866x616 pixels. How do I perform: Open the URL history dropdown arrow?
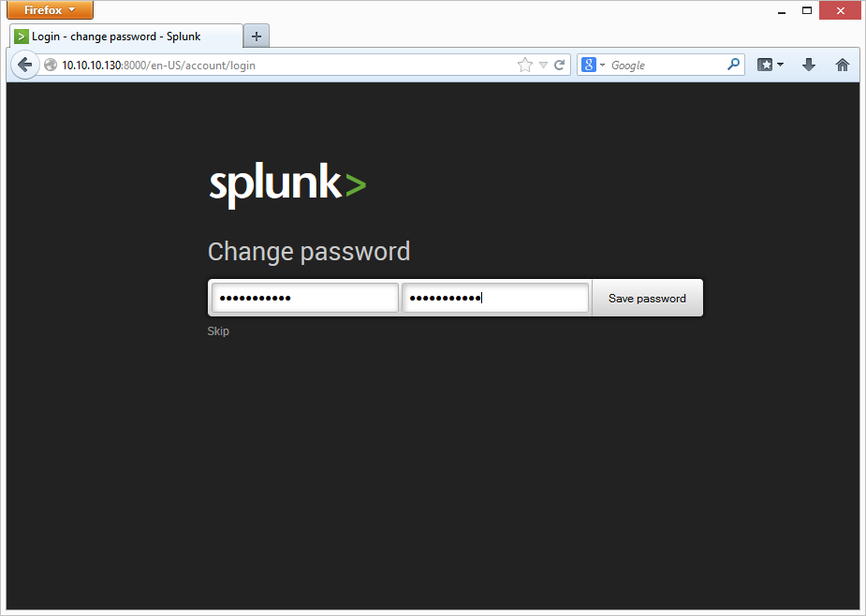pos(543,66)
